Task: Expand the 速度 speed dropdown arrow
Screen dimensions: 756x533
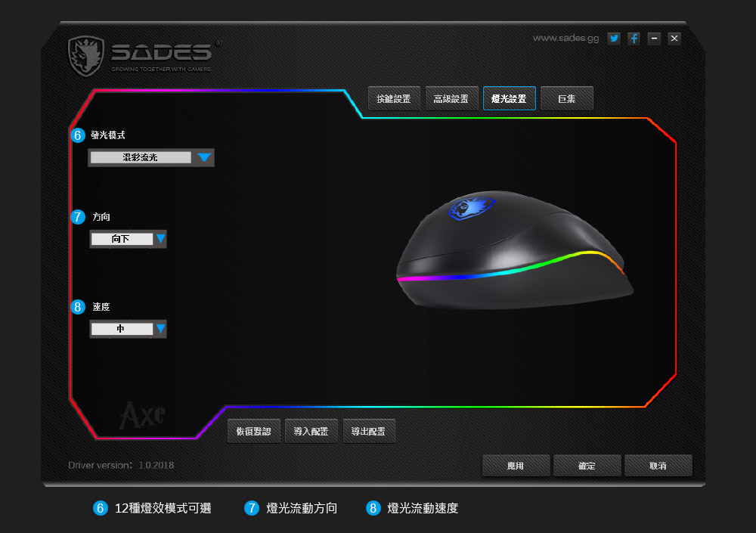Action: tap(160, 329)
